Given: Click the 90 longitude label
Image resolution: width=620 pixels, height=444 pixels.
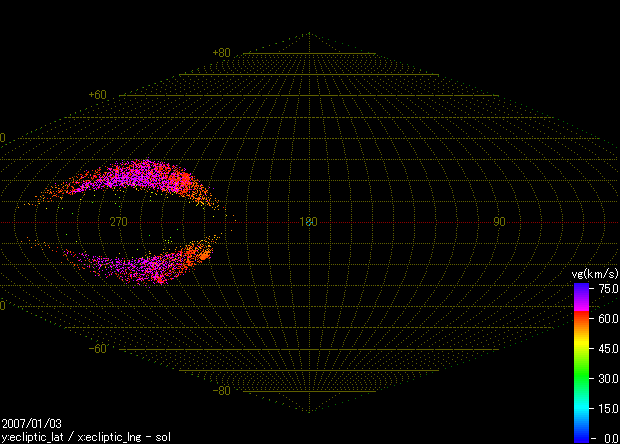Looking at the screenshot, I should pyautogui.click(x=498, y=222).
